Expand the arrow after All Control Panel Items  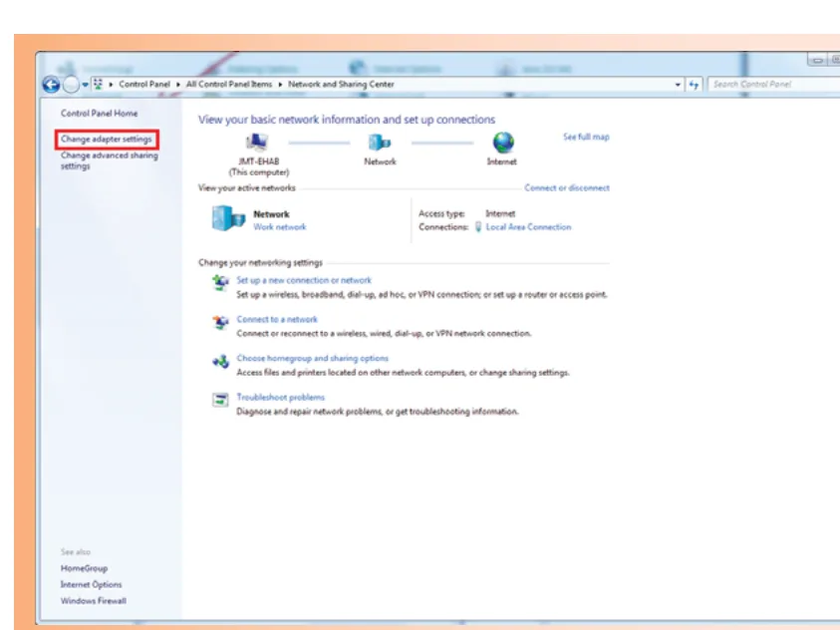[x=280, y=85]
